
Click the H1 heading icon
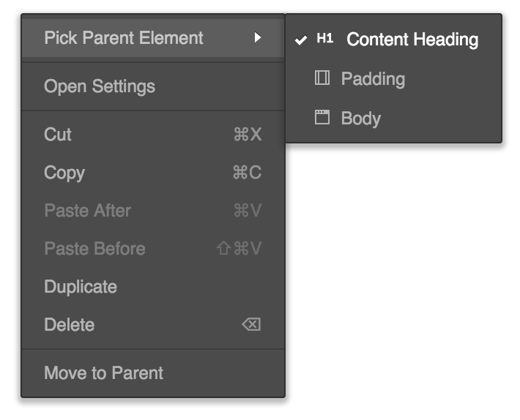point(324,39)
